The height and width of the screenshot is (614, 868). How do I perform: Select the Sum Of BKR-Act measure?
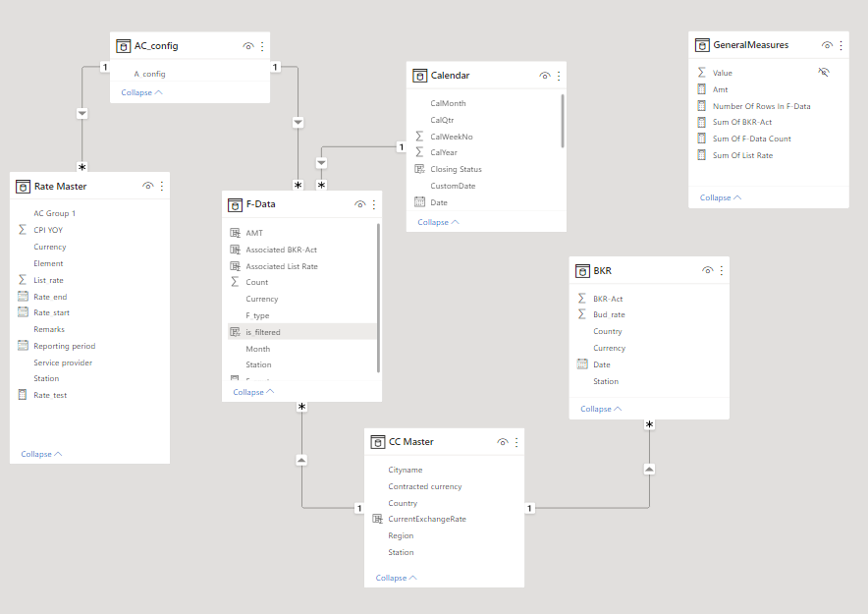pyautogui.click(x=741, y=122)
